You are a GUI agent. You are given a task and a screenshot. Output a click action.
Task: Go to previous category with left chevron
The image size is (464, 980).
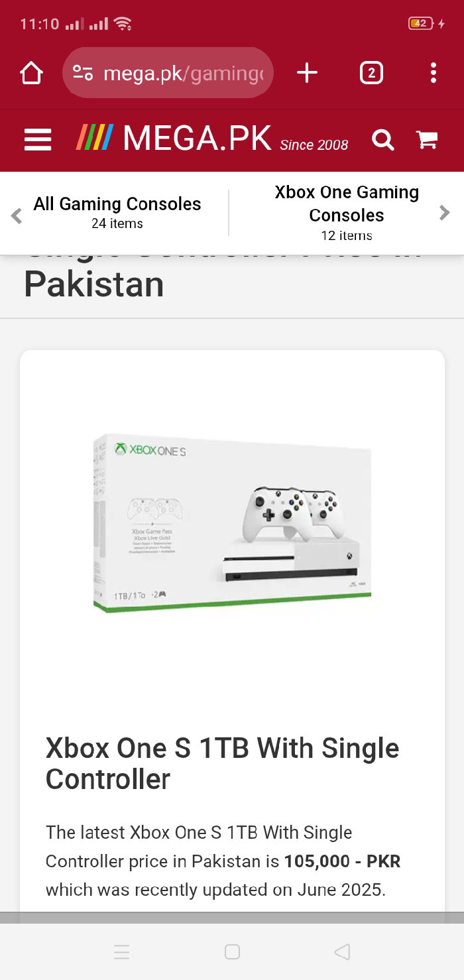click(x=17, y=214)
